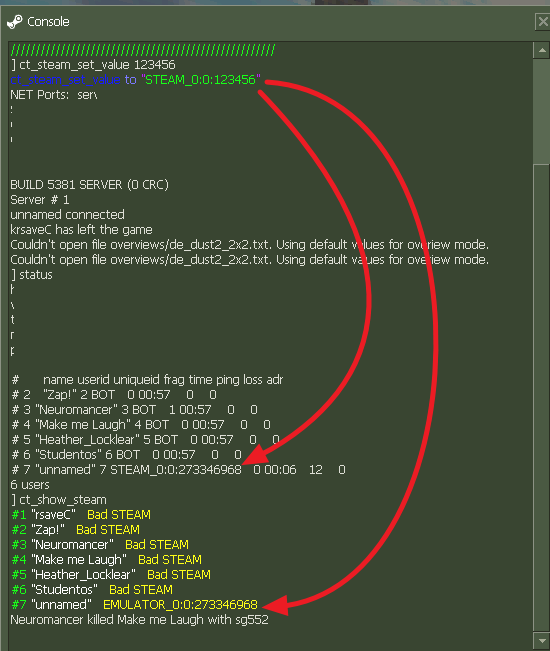Click the 'krsaveC has left the game' line
Image resolution: width=550 pixels, height=651 pixels.
[81, 230]
